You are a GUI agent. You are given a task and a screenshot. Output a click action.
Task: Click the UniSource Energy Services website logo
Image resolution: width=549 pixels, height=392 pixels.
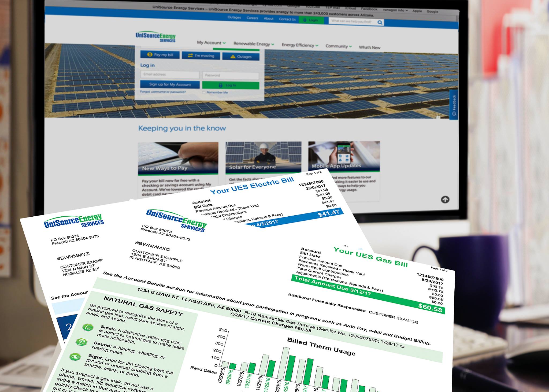(x=156, y=37)
